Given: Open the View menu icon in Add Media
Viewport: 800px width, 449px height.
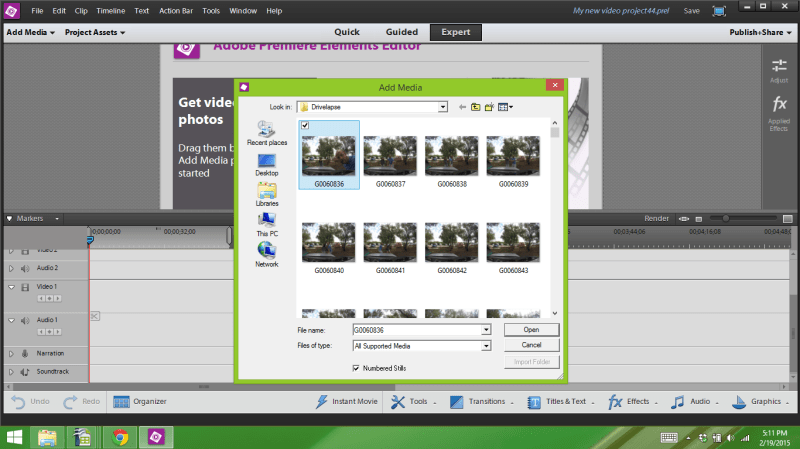Looking at the screenshot, I should (x=505, y=107).
